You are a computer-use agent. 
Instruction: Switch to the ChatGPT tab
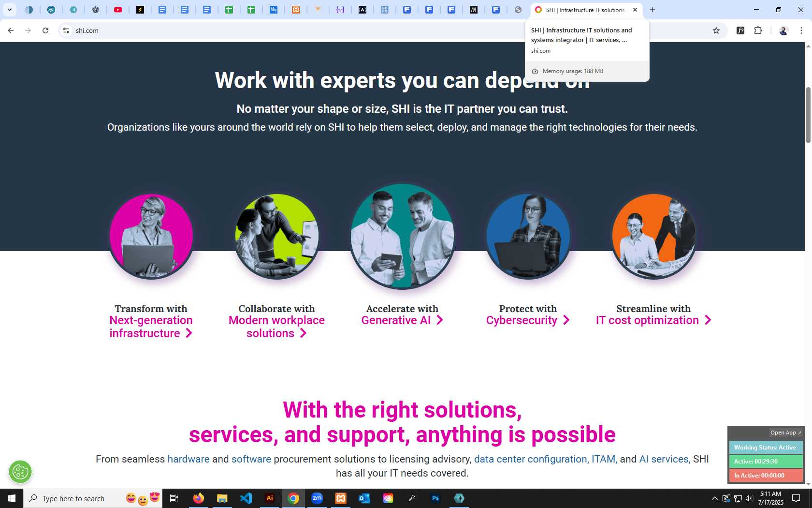click(x=96, y=10)
